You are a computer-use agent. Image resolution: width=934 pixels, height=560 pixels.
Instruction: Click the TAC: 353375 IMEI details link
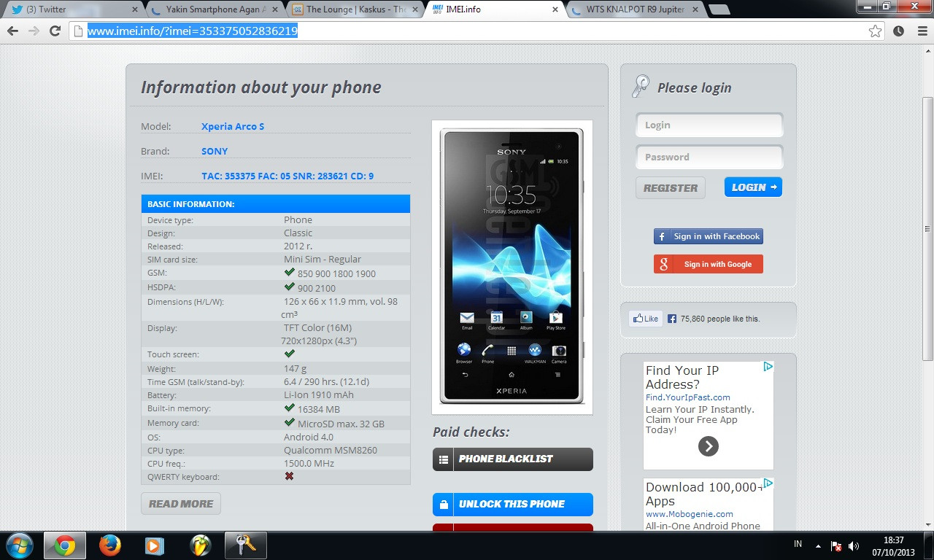coord(287,176)
